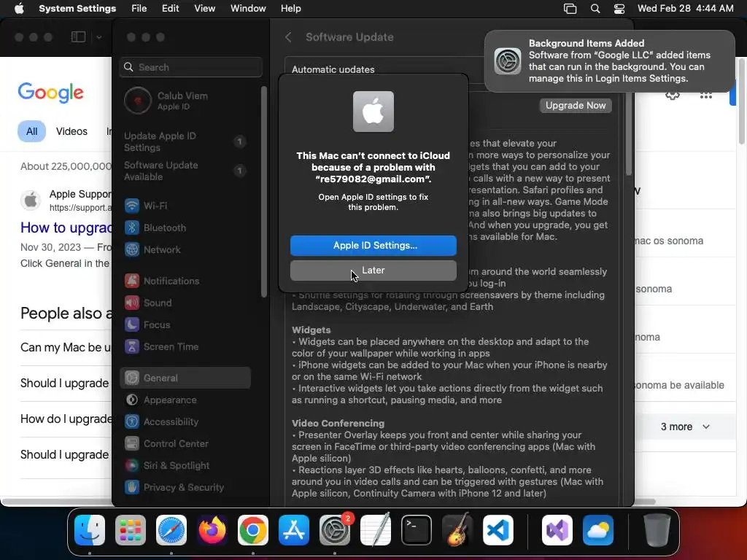
Task: Click the Apple ID Settings… button
Action: click(373, 246)
